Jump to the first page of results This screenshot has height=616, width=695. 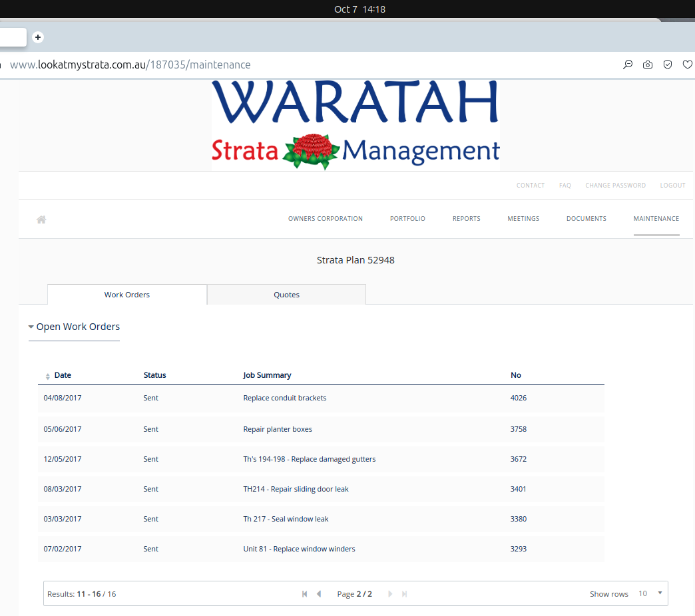[x=304, y=594]
